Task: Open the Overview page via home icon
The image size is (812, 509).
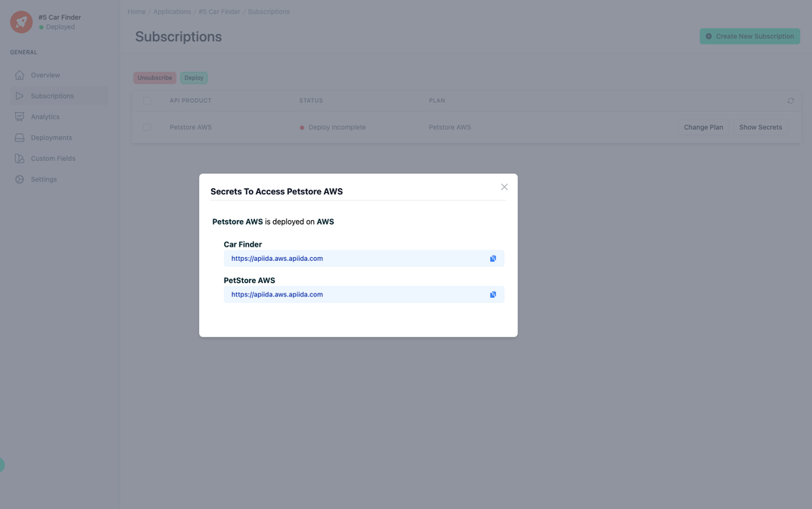Action: [19, 75]
